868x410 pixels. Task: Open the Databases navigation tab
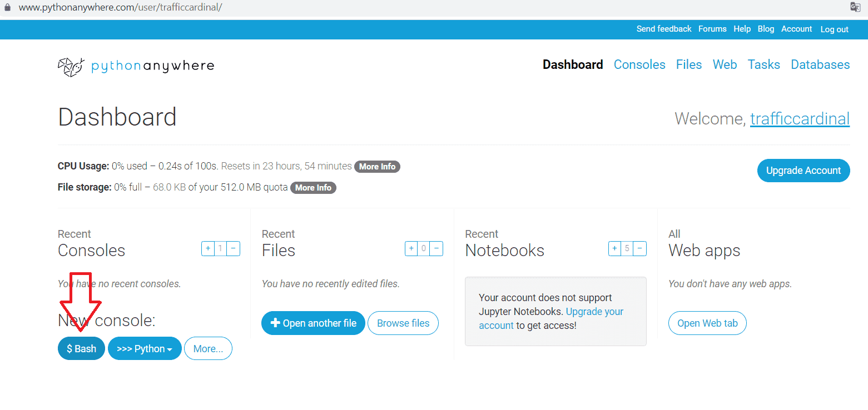click(x=820, y=64)
